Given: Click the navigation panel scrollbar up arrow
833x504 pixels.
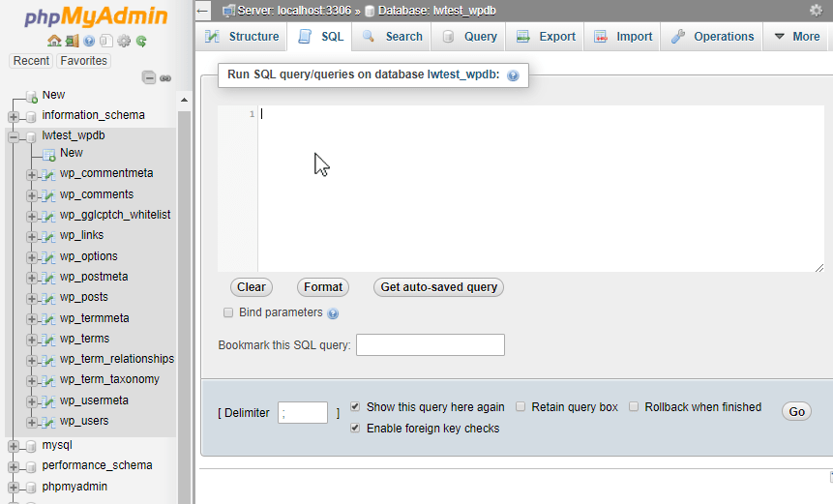Looking at the screenshot, I should 185,100.
